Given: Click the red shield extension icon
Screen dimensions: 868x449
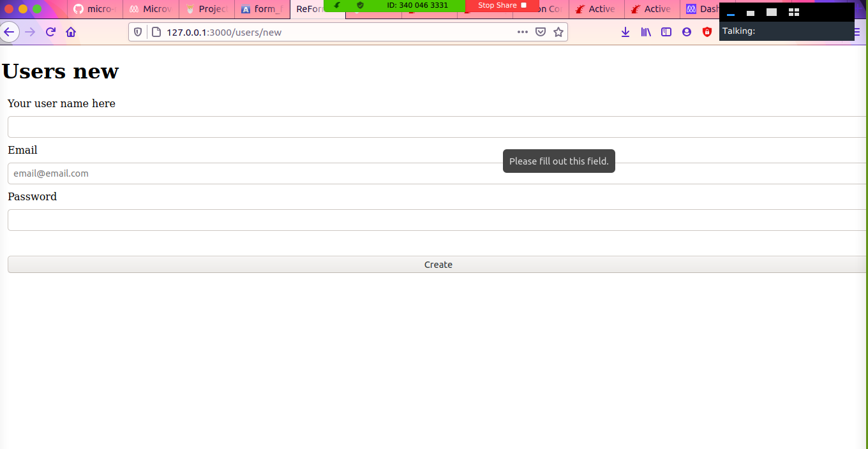Looking at the screenshot, I should [x=707, y=32].
